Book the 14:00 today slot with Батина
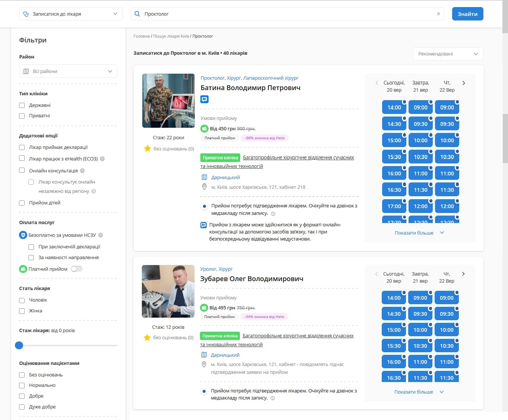Image resolution: width=508 pixels, height=420 pixels. (394, 107)
